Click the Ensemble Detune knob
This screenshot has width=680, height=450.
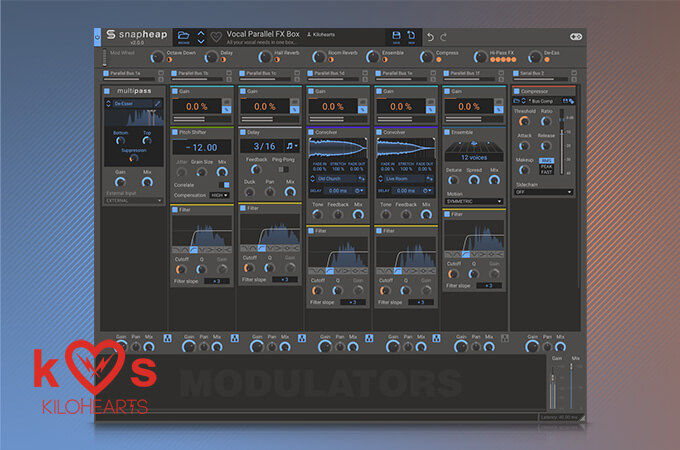coord(453,180)
